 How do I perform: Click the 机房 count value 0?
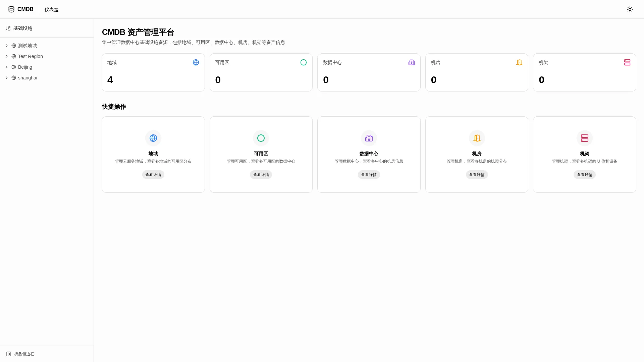pos(434,80)
